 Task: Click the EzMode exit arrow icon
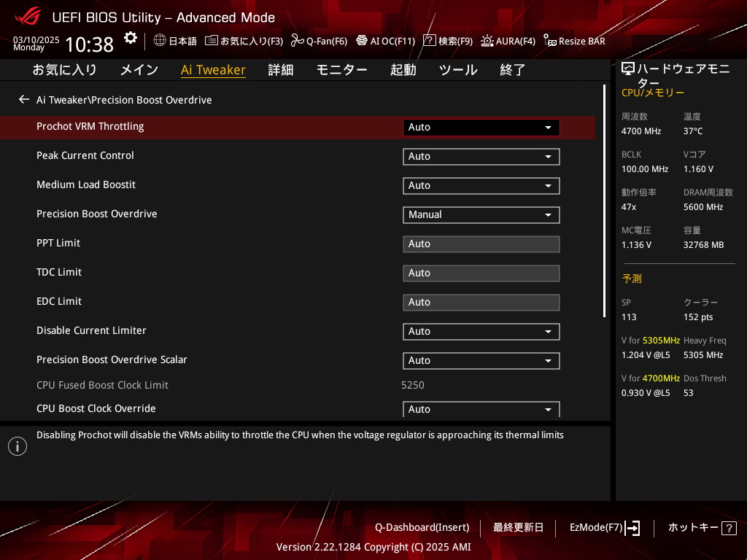tap(632, 528)
